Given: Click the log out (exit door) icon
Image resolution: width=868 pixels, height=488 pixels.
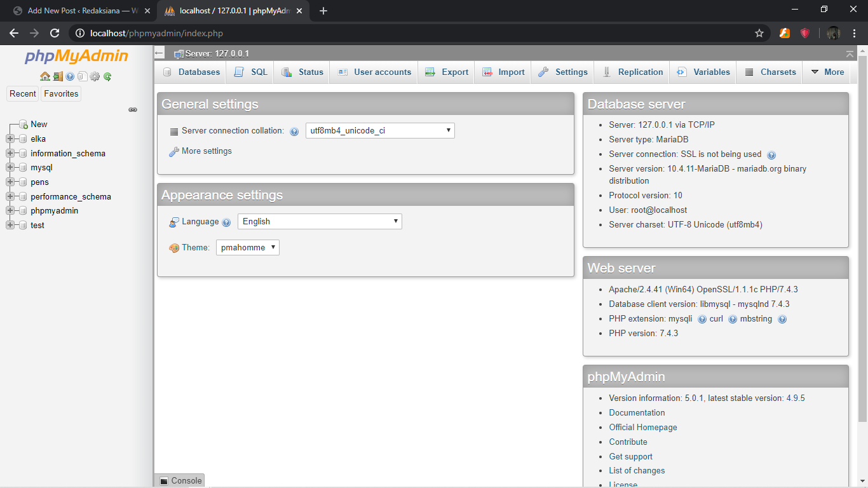Looking at the screenshot, I should (x=58, y=76).
